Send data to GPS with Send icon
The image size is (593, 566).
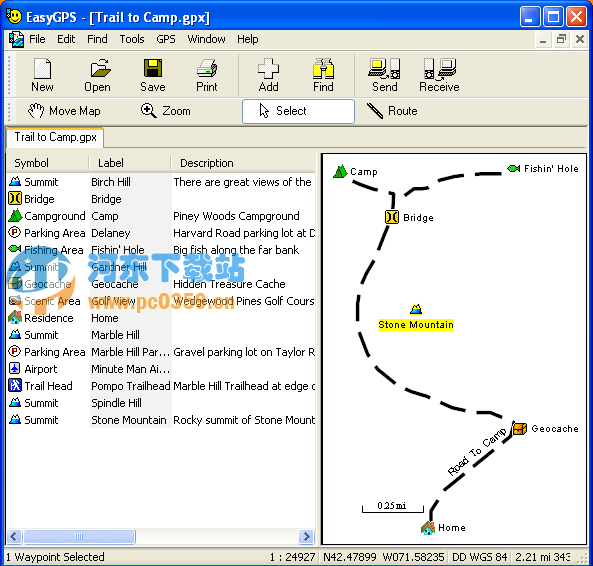[x=385, y=75]
